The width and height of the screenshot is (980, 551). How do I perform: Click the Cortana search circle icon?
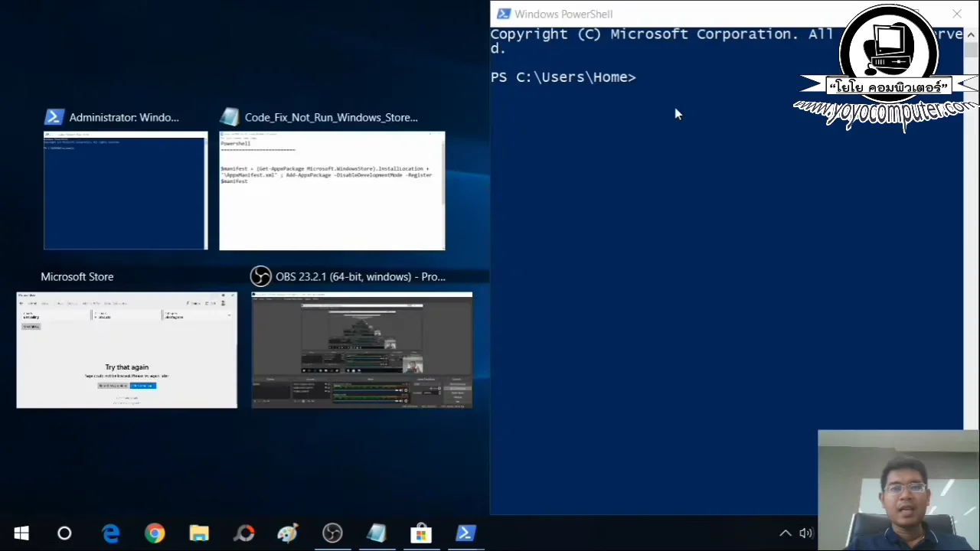pyautogui.click(x=64, y=533)
